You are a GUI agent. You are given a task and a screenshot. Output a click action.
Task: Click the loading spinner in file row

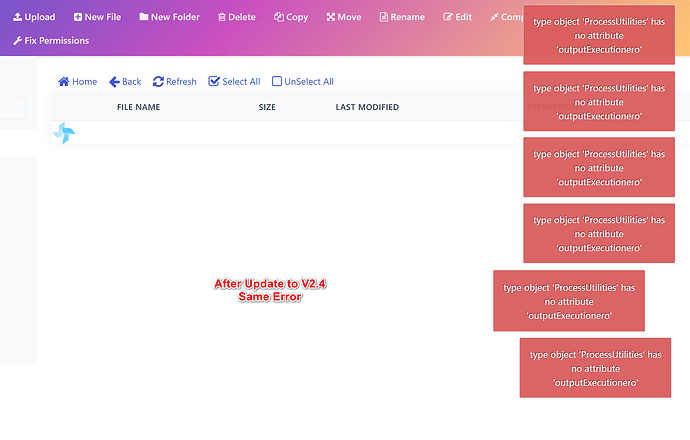[x=64, y=133]
